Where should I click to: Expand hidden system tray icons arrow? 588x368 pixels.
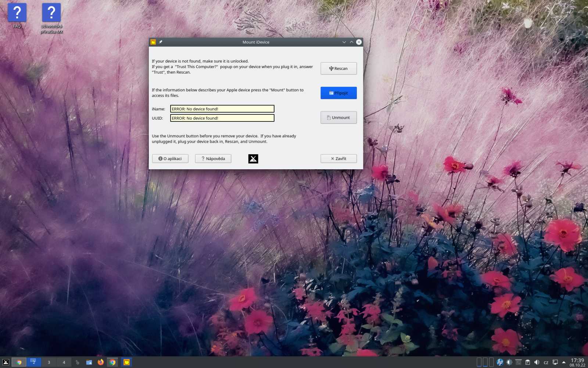564,362
